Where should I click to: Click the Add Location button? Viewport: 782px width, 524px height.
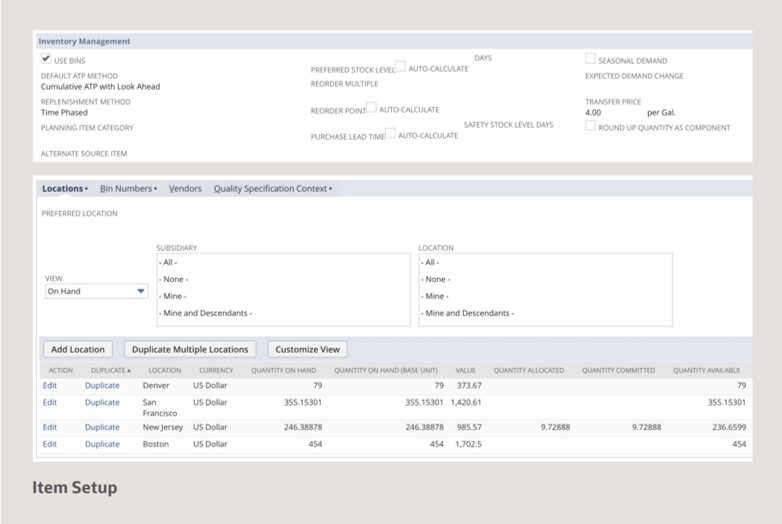(78, 349)
